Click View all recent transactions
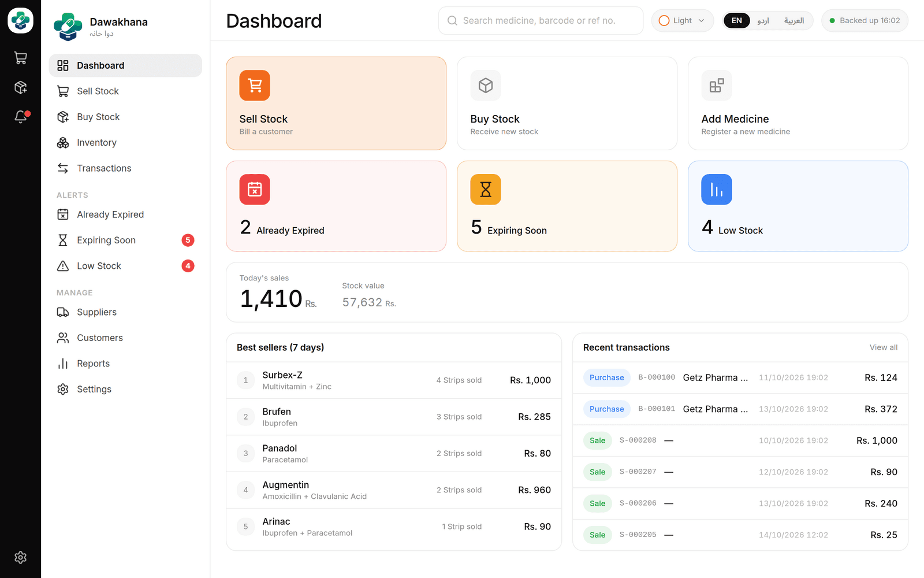Viewport: 924px width, 578px height. [884, 347]
